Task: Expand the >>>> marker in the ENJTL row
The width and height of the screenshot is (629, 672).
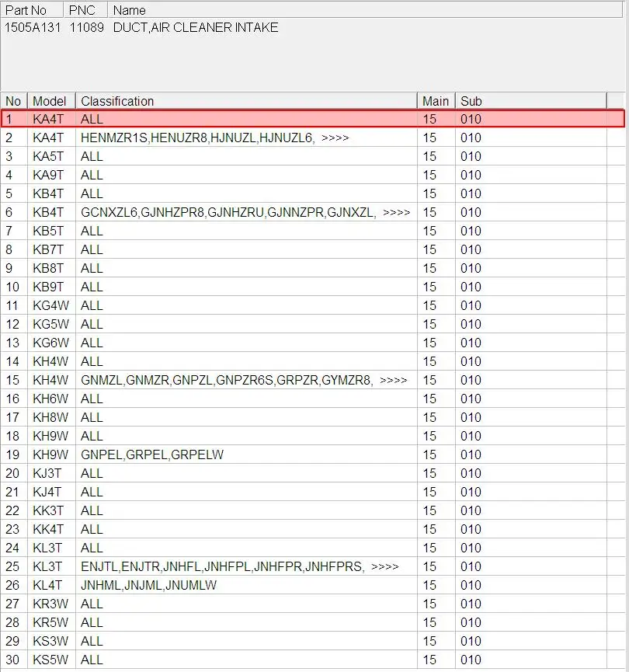Action: coord(384,566)
